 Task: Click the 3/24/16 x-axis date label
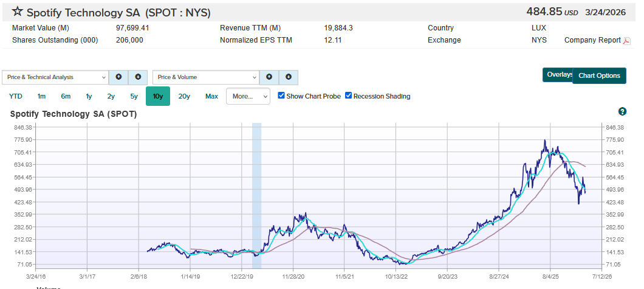coord(35,277)
